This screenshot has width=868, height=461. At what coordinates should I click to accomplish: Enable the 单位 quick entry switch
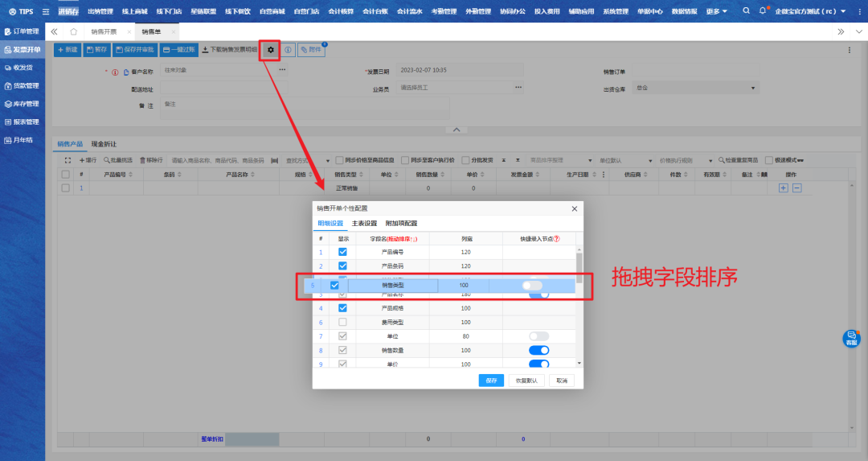coord(538,335)
